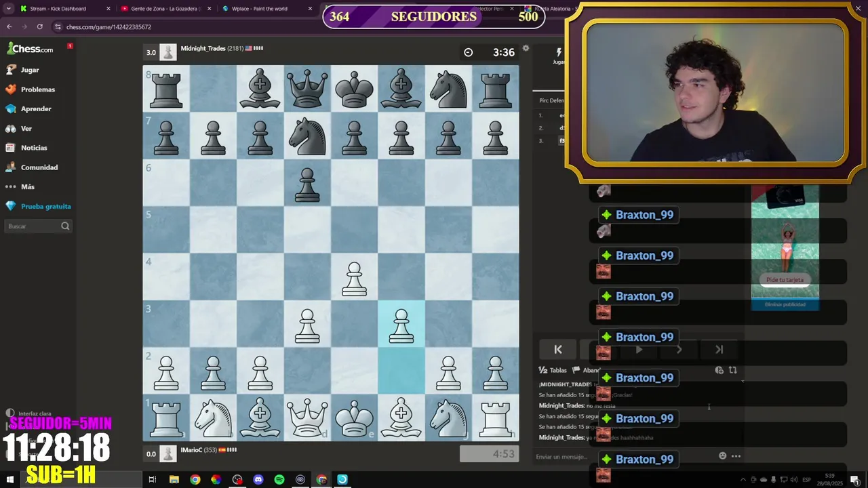Click the Chess.com logo
Screen dimensions: 868x488
(30, 49)
